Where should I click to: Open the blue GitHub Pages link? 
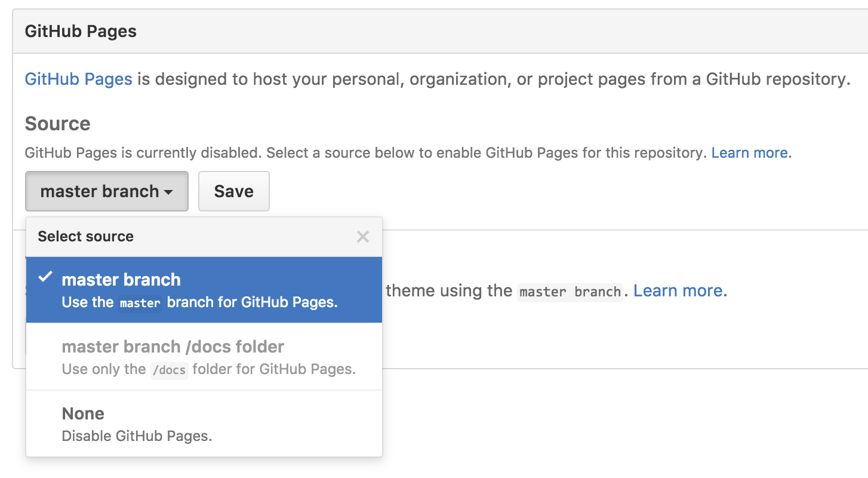[x=78, y=79]
